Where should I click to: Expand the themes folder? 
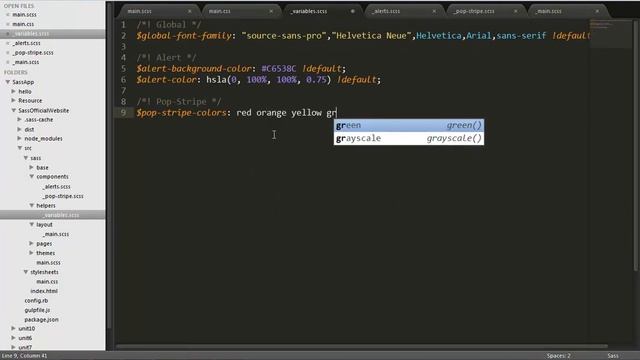[31, 253]
